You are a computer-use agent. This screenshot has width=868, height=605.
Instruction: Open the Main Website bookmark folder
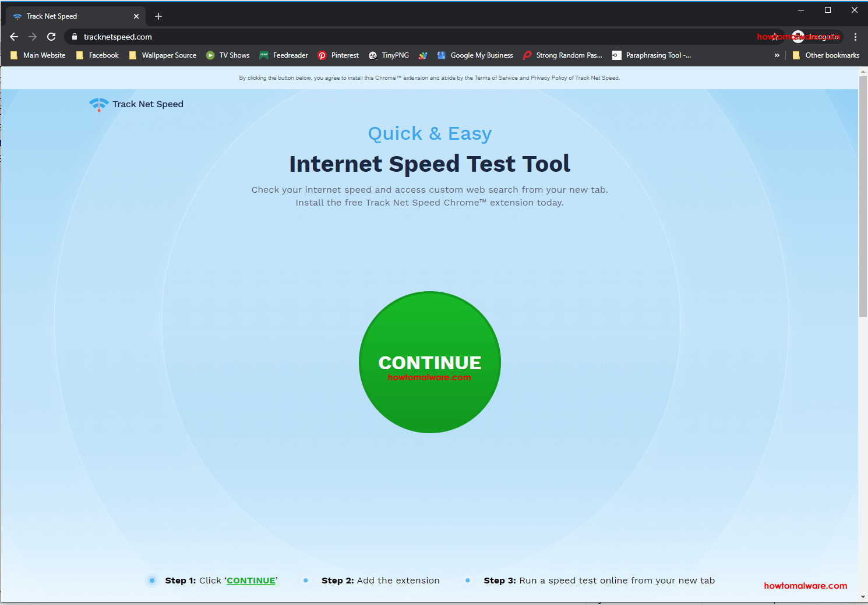(x=38, y=55)
